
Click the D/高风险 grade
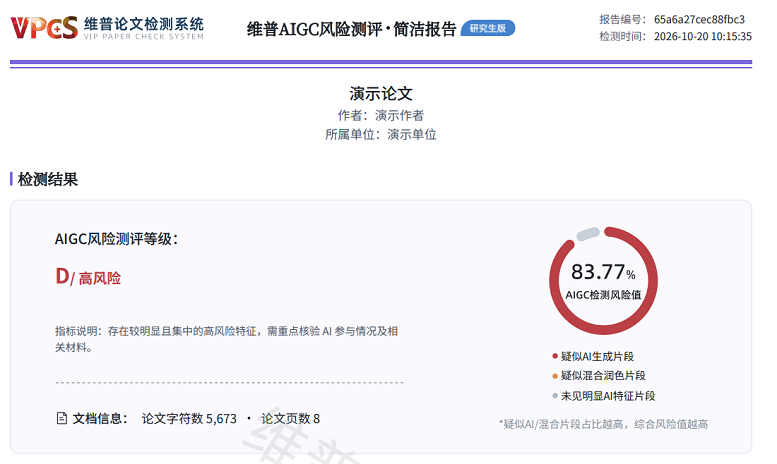(88, 277)
